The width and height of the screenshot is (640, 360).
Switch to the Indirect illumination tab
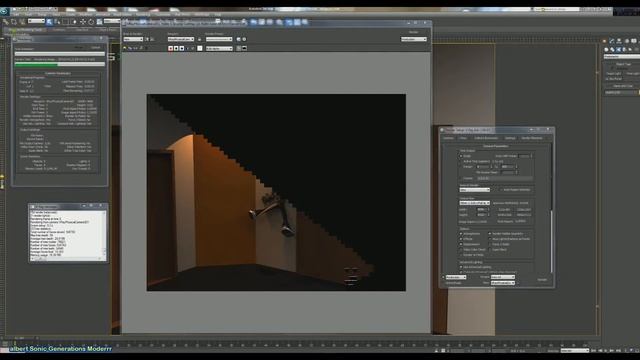coord(486,138)
